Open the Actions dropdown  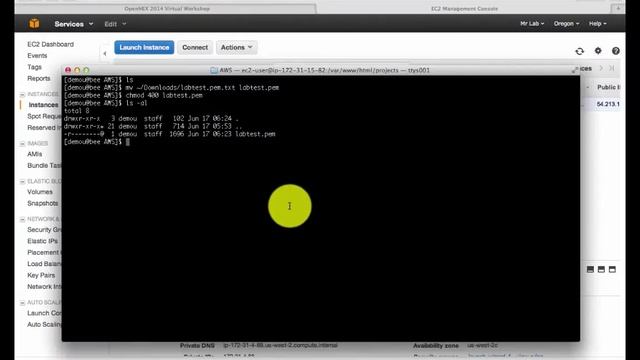click(236, 47)
